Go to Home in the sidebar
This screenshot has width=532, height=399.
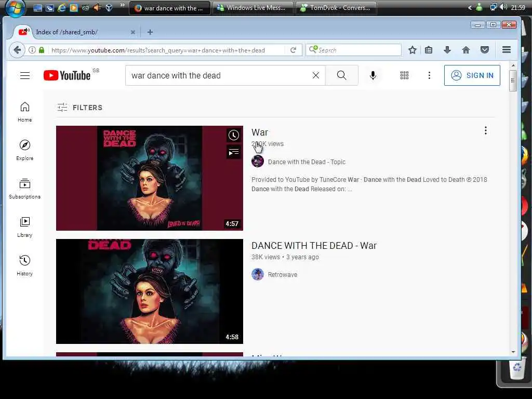click(x=25, y=112)
